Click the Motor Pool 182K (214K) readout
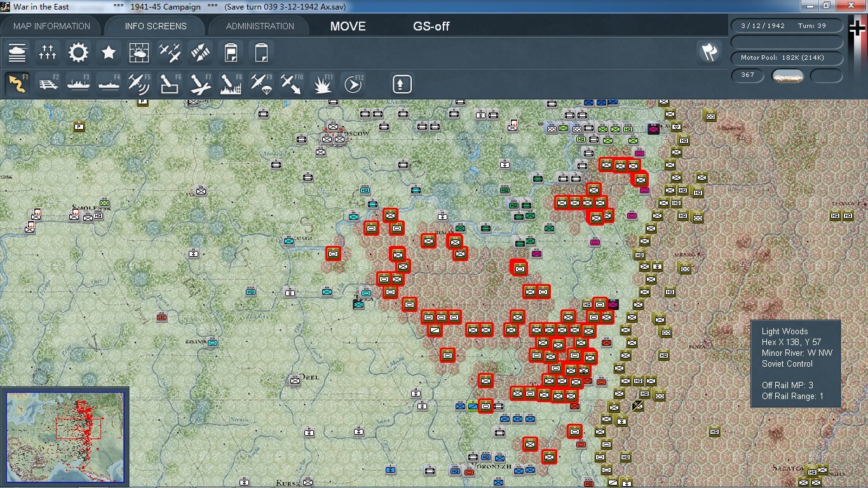868x488 pixels. click(787, 58)
